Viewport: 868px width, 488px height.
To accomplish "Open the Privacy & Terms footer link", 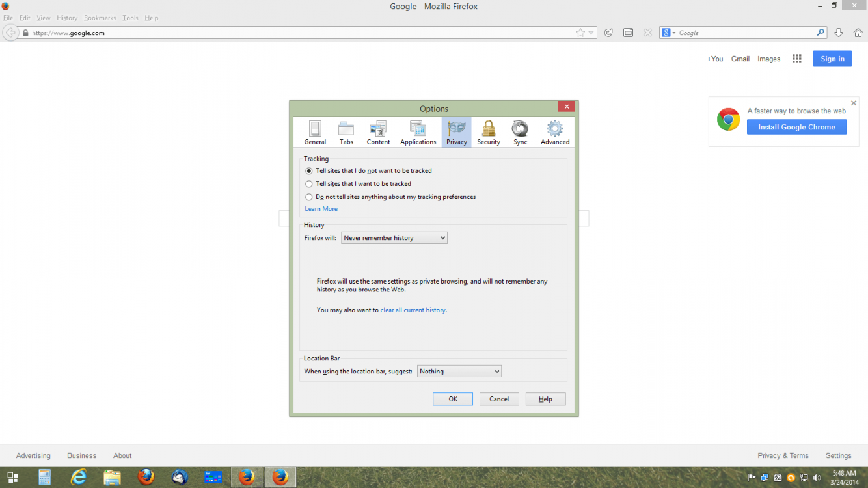I will point(783,456).
